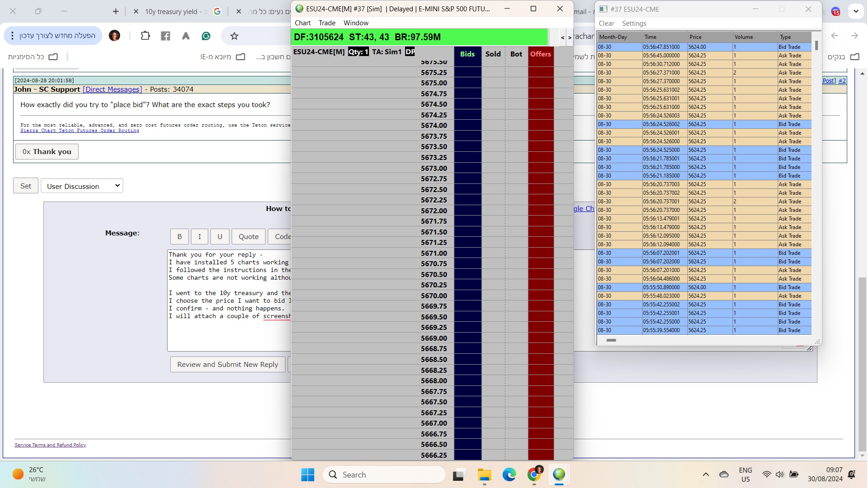Bookmark this page with the star icon
Viewport: 868px width, 488px height.
coord(234,36)
